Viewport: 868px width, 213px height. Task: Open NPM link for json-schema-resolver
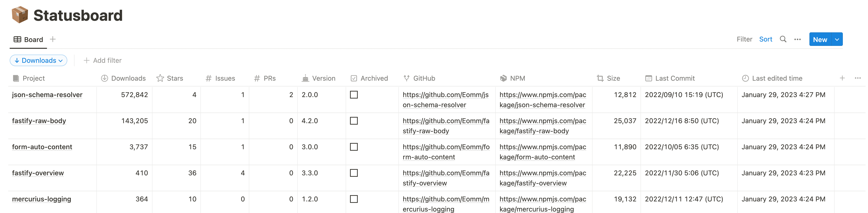543,100
